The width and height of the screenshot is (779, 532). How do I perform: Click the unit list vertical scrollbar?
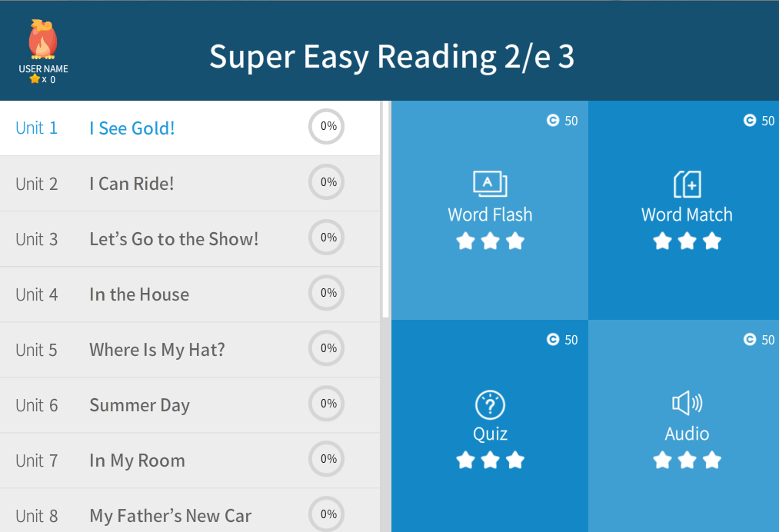coord(386,208)
